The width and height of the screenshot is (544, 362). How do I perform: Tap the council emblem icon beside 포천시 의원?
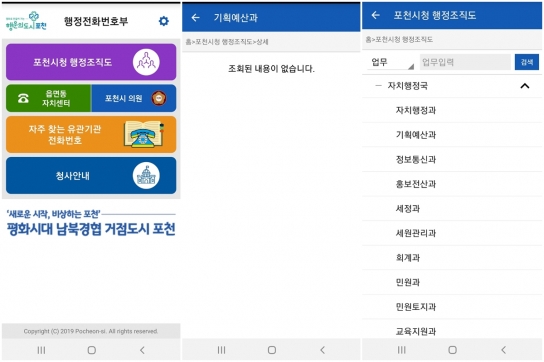(159, 98)
